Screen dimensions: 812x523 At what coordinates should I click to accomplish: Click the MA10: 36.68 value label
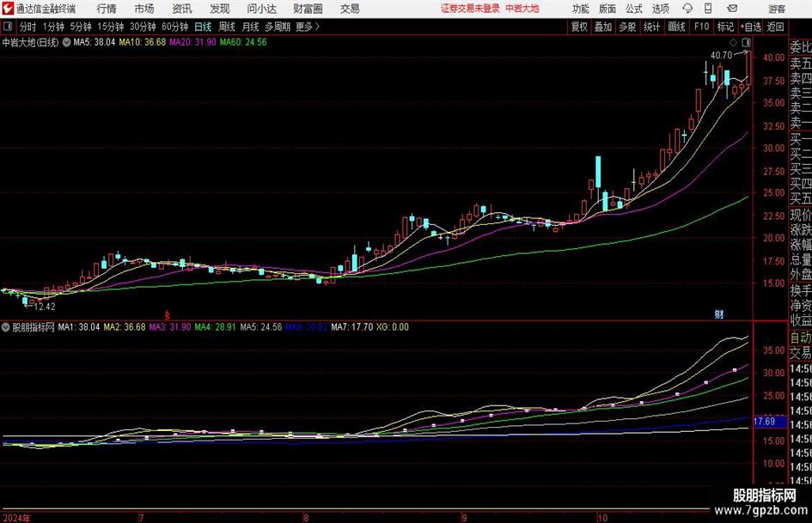click(x=143, y=42)
